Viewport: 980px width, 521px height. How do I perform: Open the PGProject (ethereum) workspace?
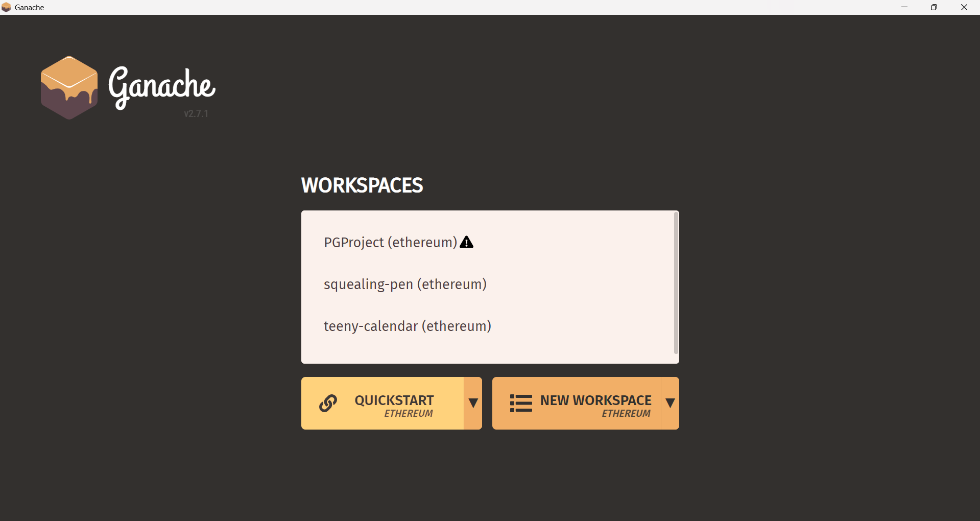tap(390, 242)
